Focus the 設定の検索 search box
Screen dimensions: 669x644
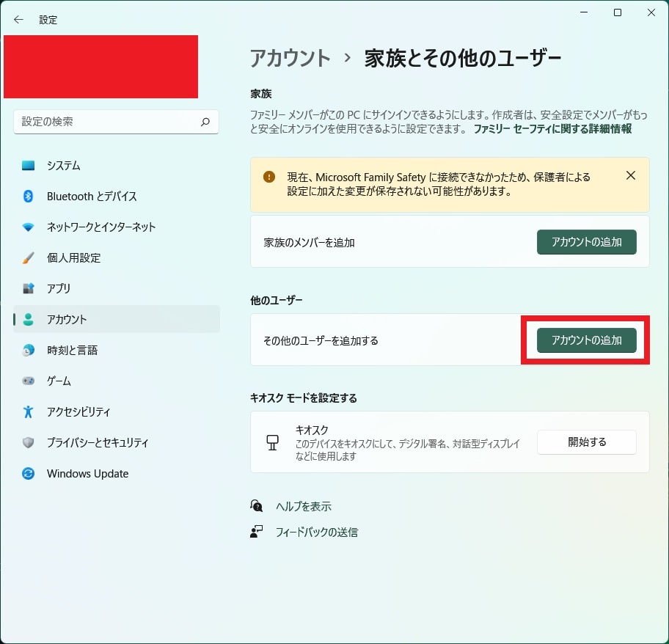click(x=116, y=122)
